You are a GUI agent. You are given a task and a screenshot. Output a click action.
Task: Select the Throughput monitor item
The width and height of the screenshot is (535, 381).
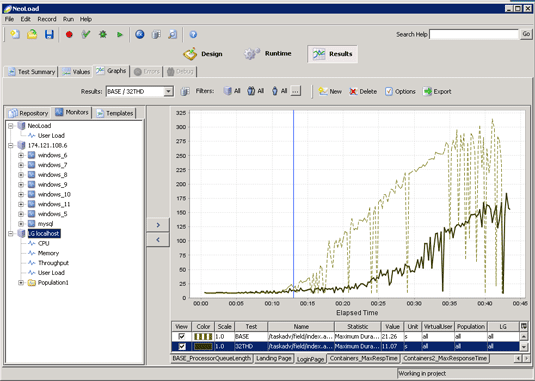click(x=53, y=263)
